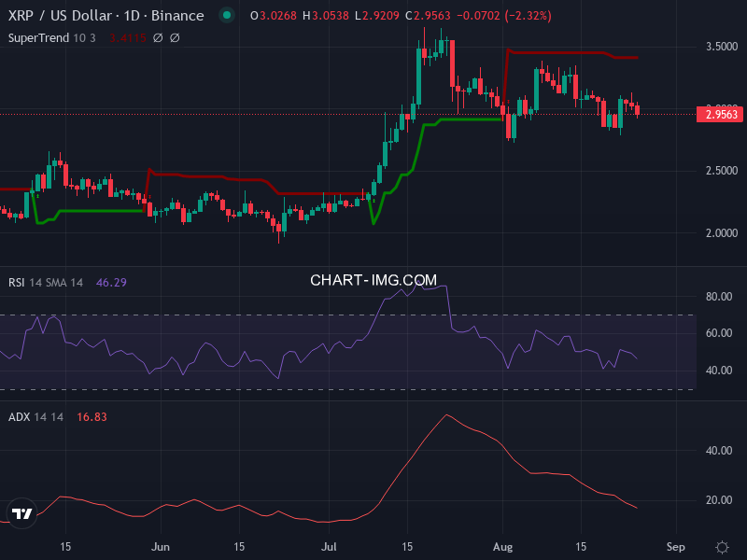This screenshot has height=560, width=747.
Task: Click the ADX 14 14 legend
Action: point(35,417)
